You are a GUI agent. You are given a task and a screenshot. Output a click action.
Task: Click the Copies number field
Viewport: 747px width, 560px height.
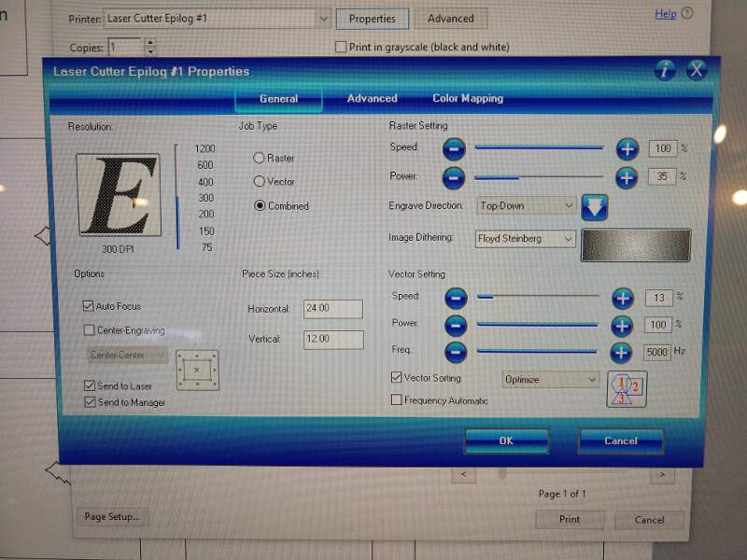tap(126, 48)
